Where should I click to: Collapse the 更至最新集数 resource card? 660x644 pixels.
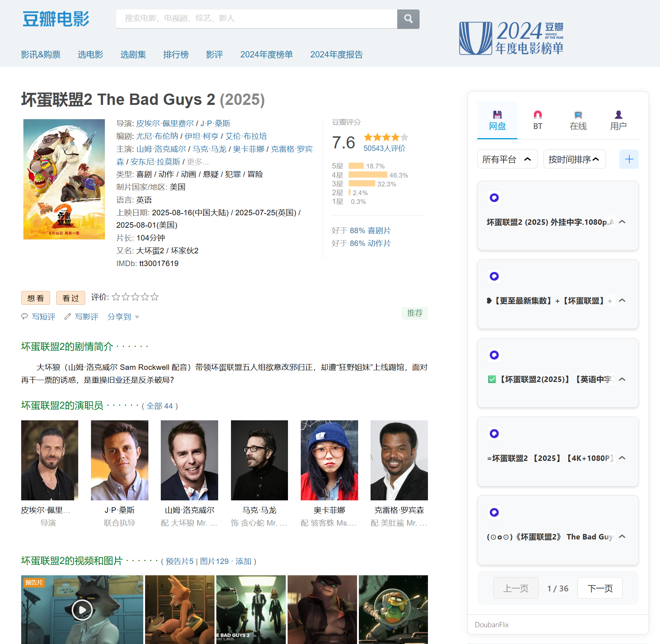622,300
